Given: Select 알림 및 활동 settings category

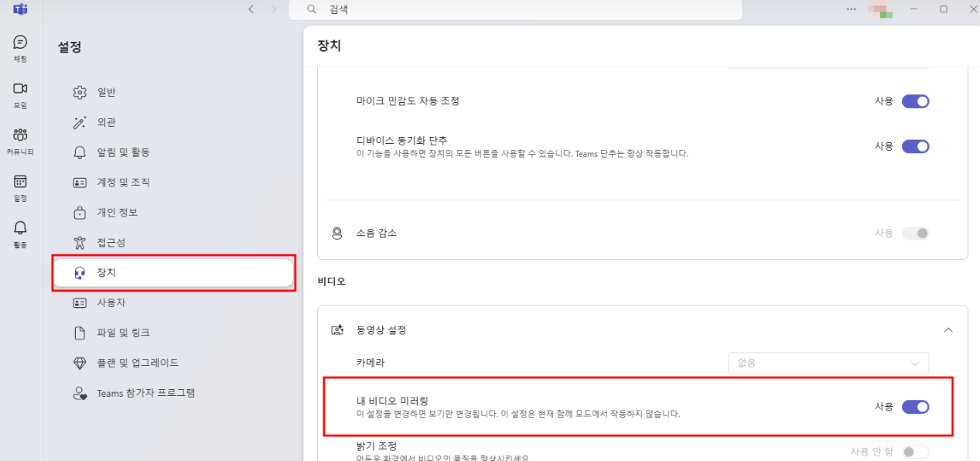Looking at the screenshot, I should [x=123, y=152].
